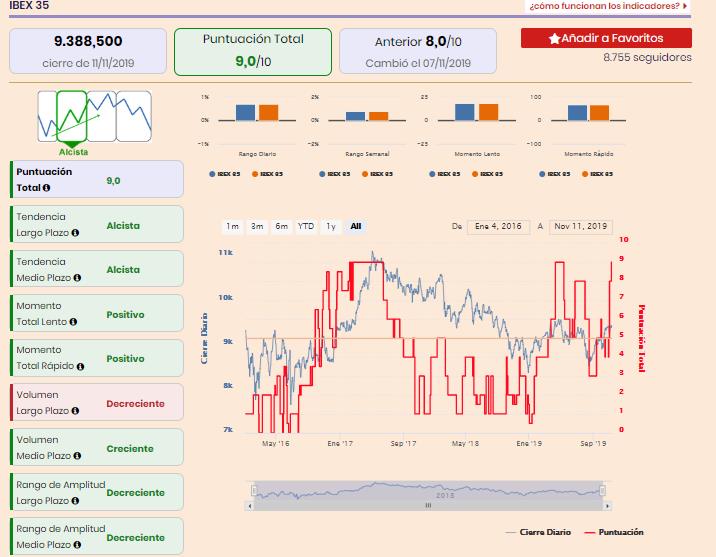Click info icon for Rango de Amplitud Medio Plazo
Image resolution: width=716 pixels, height=557 pixels.
[x=77, y=545]
